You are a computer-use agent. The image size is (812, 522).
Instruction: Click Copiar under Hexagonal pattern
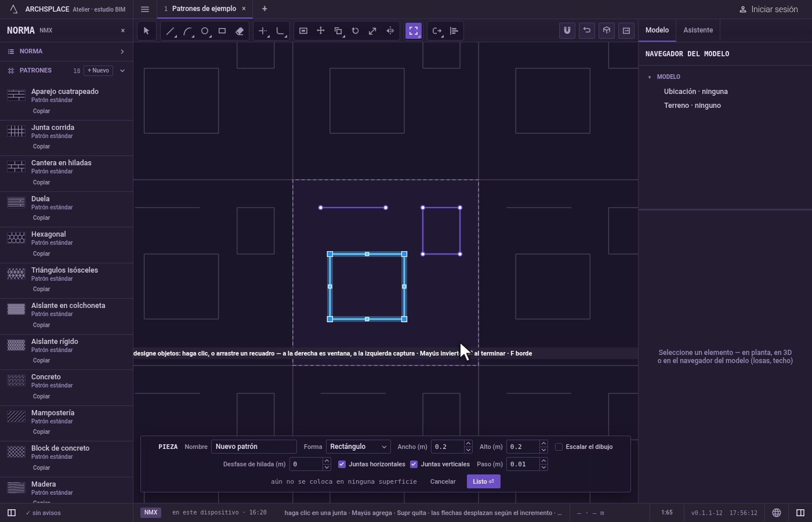point(41,253)
